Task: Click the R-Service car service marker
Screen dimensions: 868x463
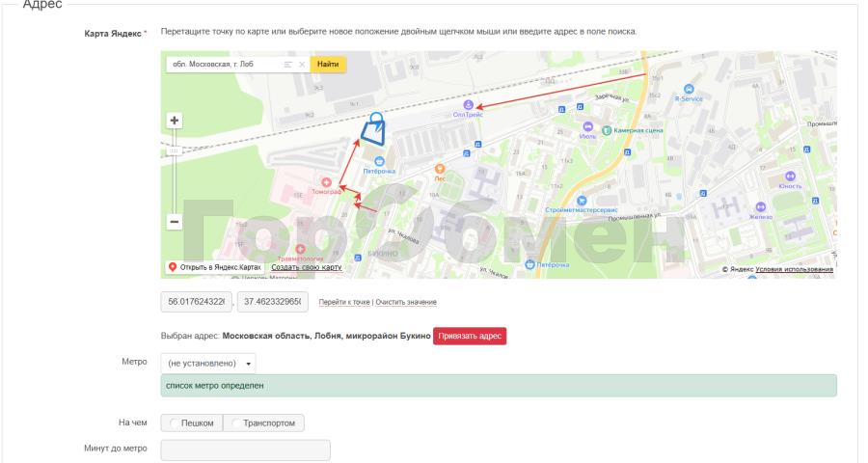Action: point(689,89)
